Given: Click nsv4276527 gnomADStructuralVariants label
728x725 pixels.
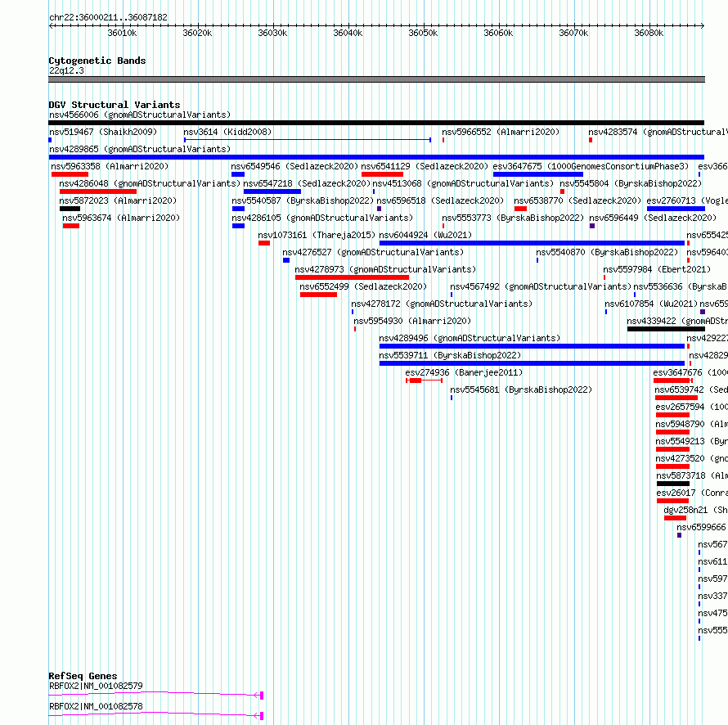Looking at the screenshot, I should click(373, 252).
